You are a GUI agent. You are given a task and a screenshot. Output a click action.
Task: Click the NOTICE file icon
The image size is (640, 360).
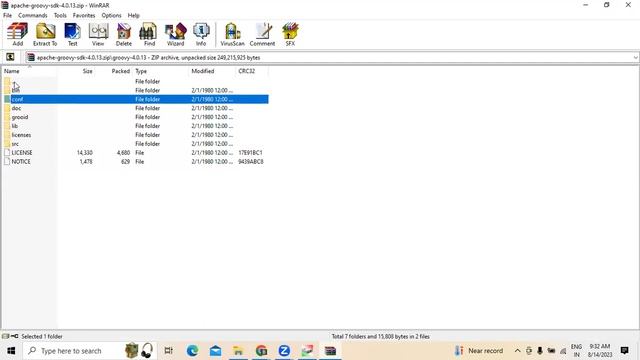[x=7, y=162]
